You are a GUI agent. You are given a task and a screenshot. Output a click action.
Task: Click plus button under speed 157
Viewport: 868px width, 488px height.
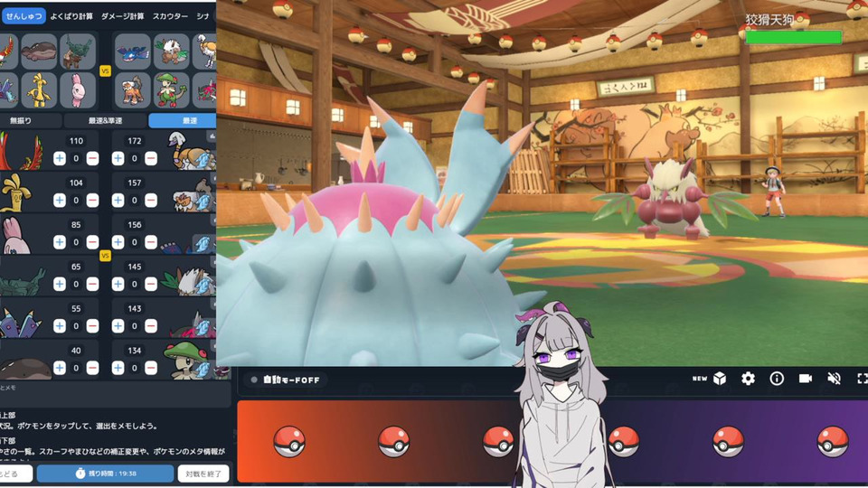tap(118, 201)
